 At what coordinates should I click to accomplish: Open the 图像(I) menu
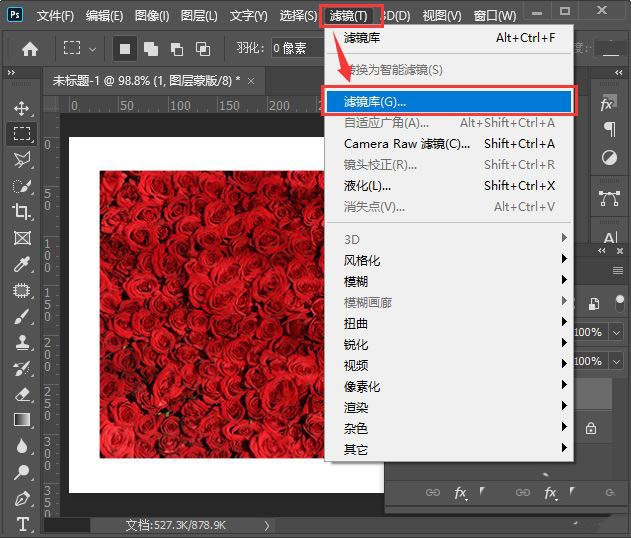click(x=152, y=16)
